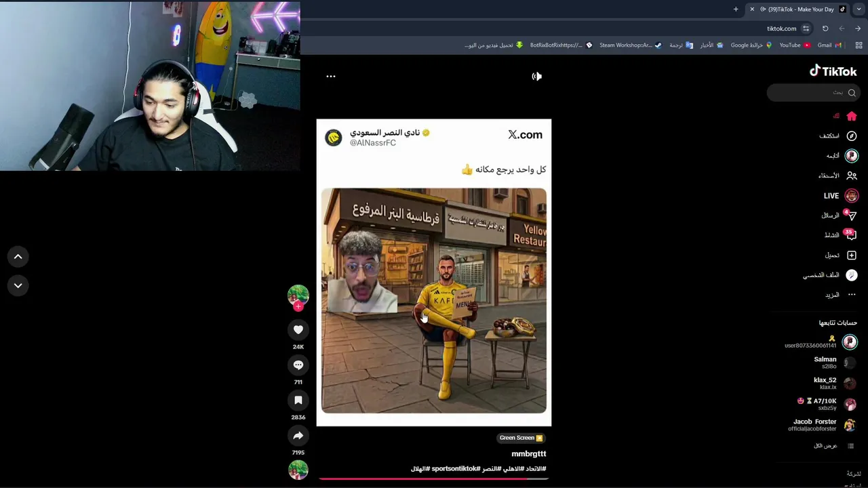
Task: Reload the page
Action: (825, 28)
